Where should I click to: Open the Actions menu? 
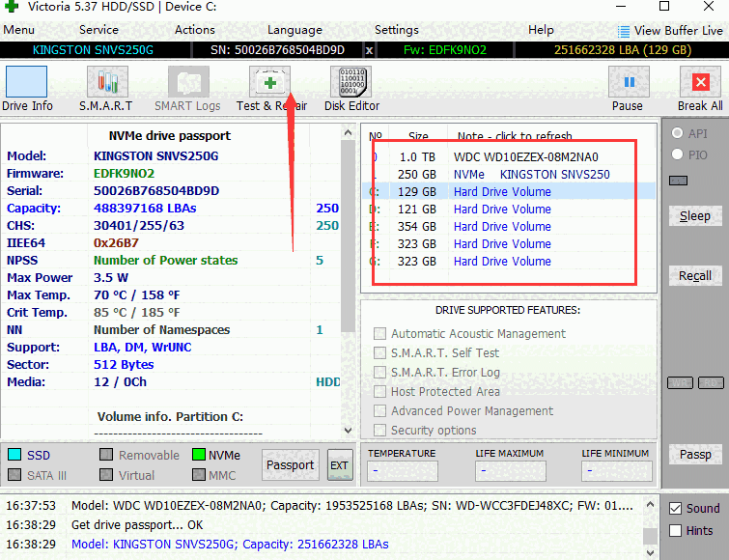(x=194, y=30)
